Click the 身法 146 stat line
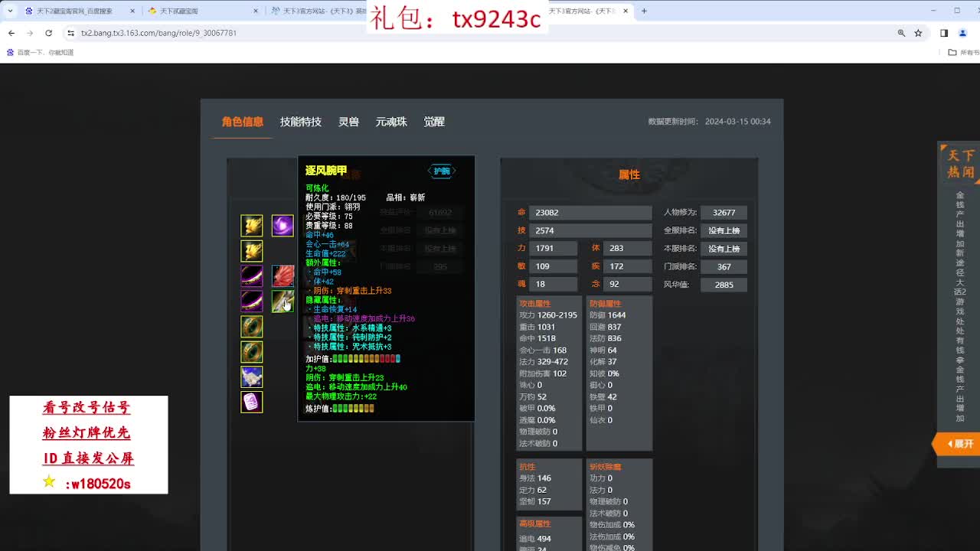The height and width of the screenshot is (551, 980). click(535, 478)
